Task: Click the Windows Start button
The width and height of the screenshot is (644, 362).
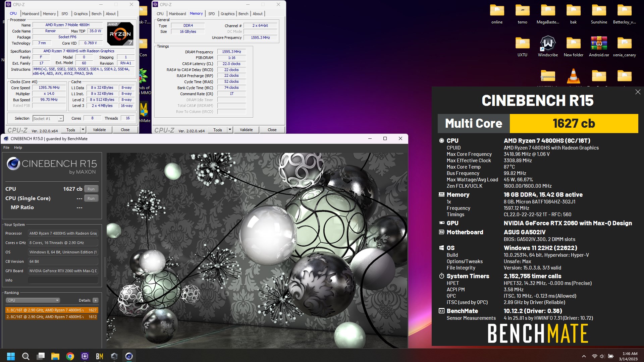Action: pos(11,356)
